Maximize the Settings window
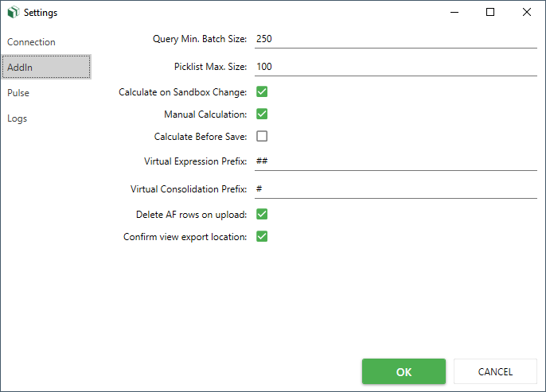Viewport: 546px width, 392px height. [x=490, y=13]
